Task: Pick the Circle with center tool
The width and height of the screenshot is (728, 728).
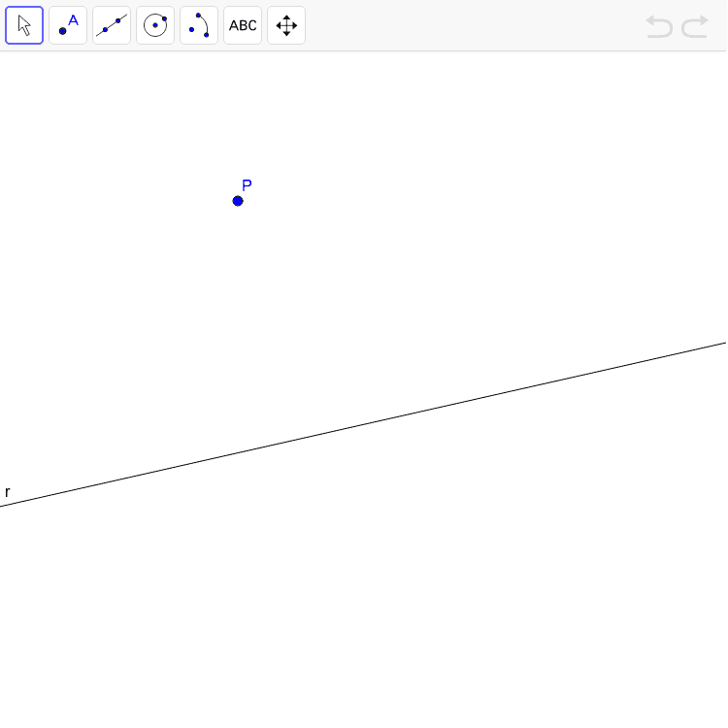Action: (x=155, y=25)
